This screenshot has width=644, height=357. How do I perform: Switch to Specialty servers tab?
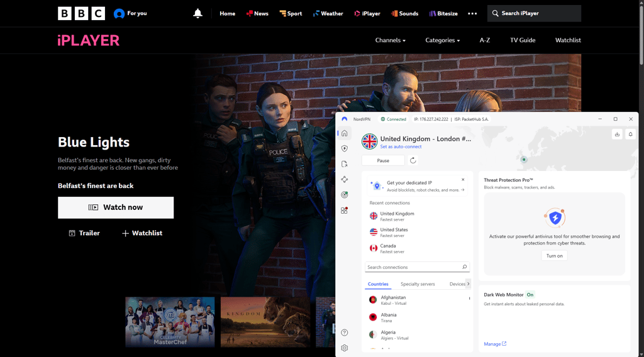pyautogui.click(x=418, y=284)
